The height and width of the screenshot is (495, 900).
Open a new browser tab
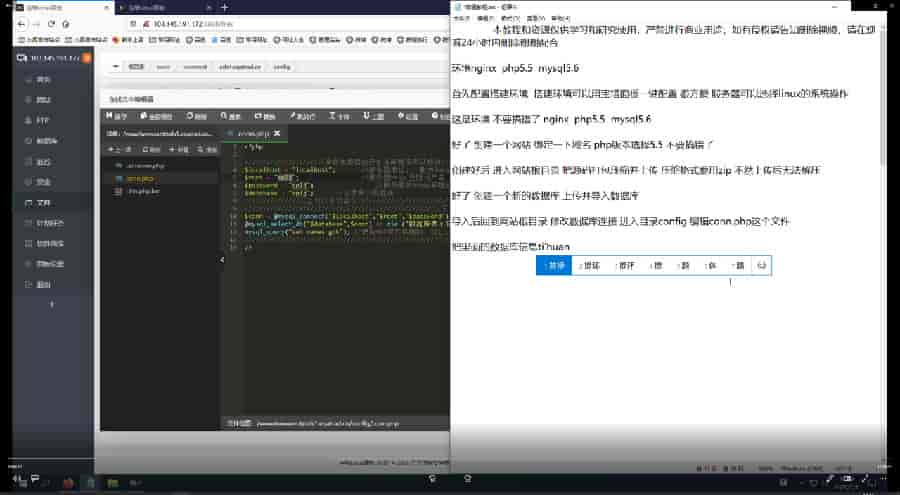pyautogui.click(x=223, y=7)
